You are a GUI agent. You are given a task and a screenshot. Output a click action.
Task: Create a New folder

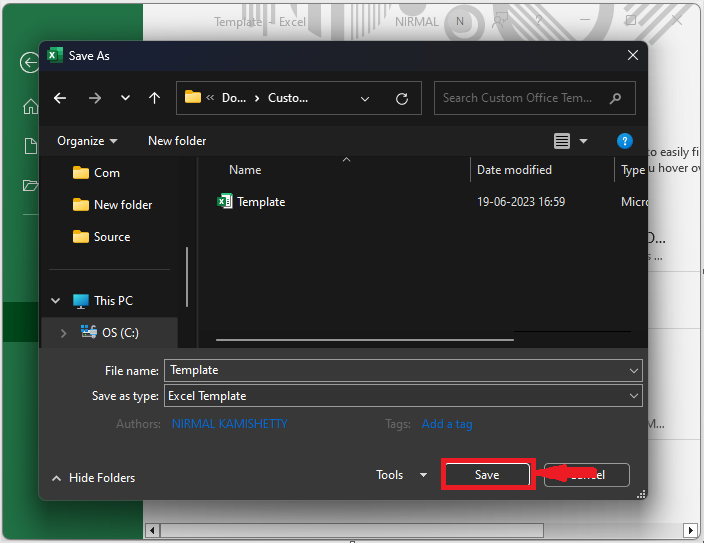pyautogui.click(x=177, y=141)
